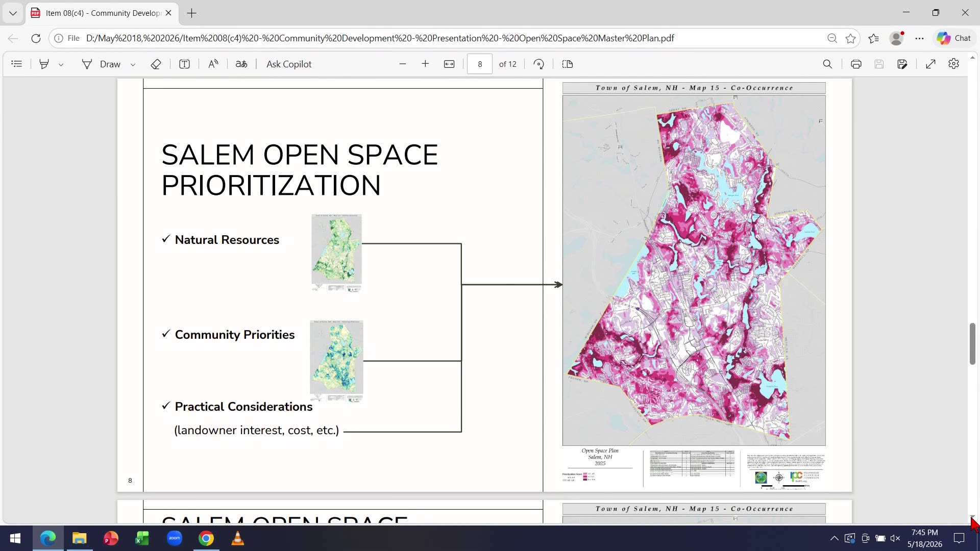Viewport: 980px width, 551px height.
Task: Open PDF settings gear
Action: pyautogui.click(x=954, y=64)
